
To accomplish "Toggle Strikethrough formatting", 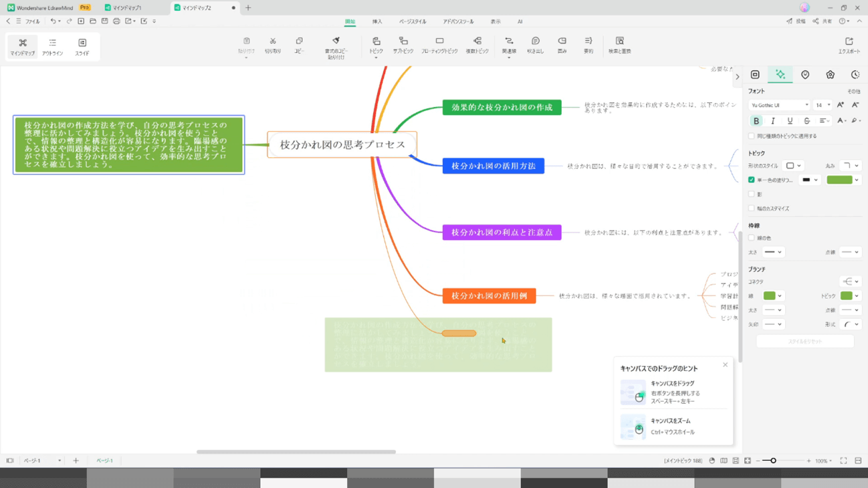I will pyautogui.click(x=806, y=121).
